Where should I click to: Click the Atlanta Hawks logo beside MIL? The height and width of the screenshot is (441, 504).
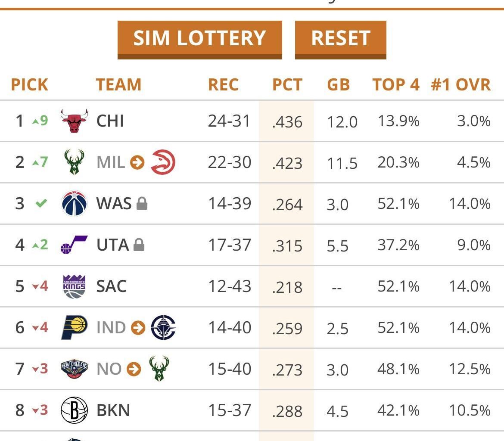tap(163, 162)
